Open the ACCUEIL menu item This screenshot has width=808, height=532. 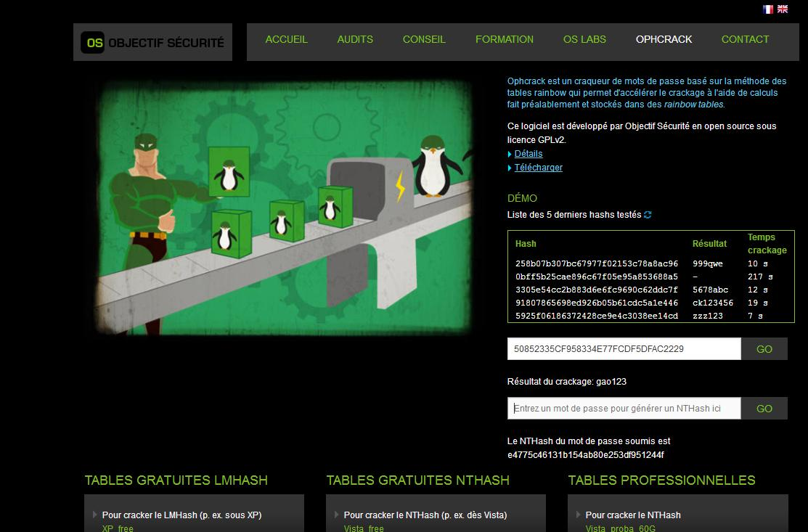tap(286, 39)
